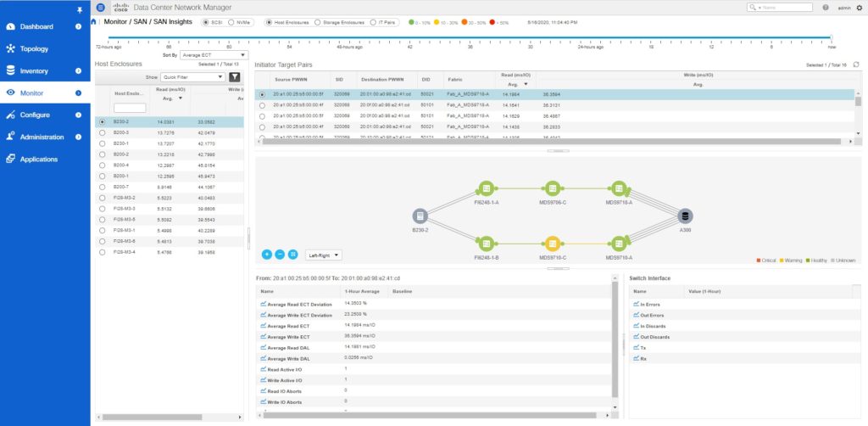Select the B200-3 host enclosure radio
The image size is (868, 426).
[102, 133]
